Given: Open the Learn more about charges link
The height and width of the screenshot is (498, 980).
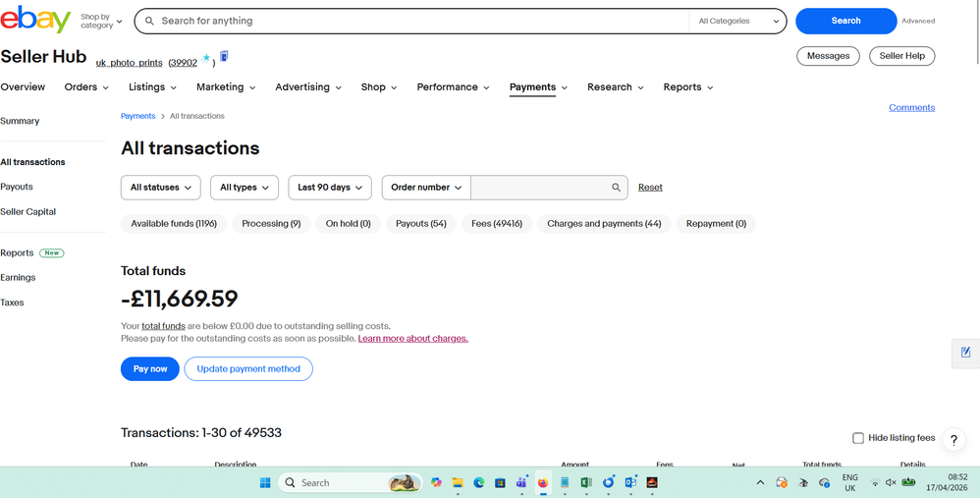Looking at the screenshot, I should [x=413, y=339].
